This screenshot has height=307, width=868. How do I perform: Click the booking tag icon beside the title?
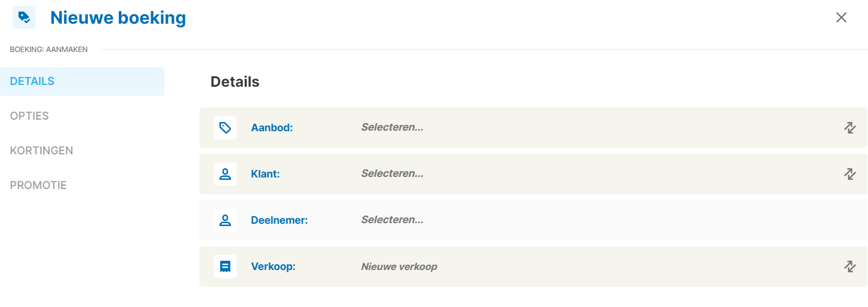coord(24,17)
